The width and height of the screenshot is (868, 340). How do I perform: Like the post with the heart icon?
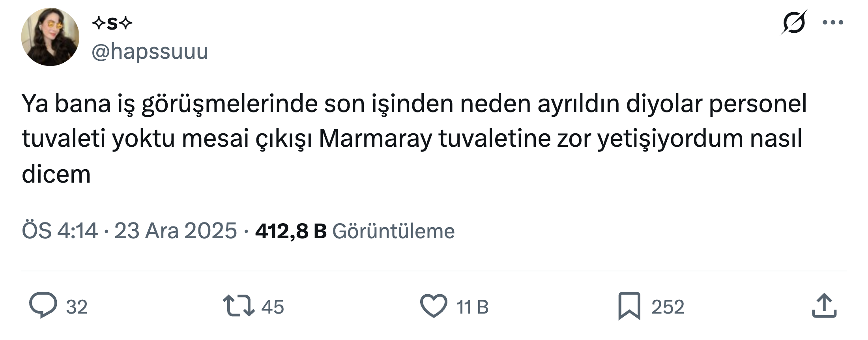click(434, 306)
